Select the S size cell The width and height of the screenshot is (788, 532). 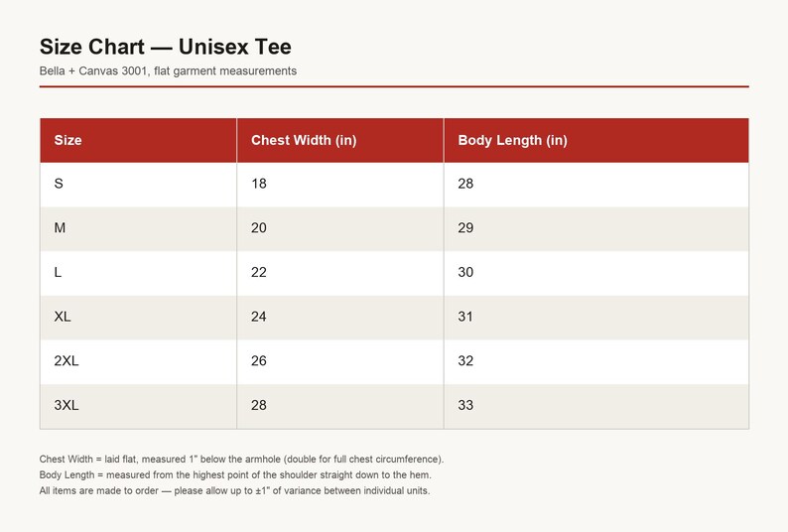pos(138,184)
